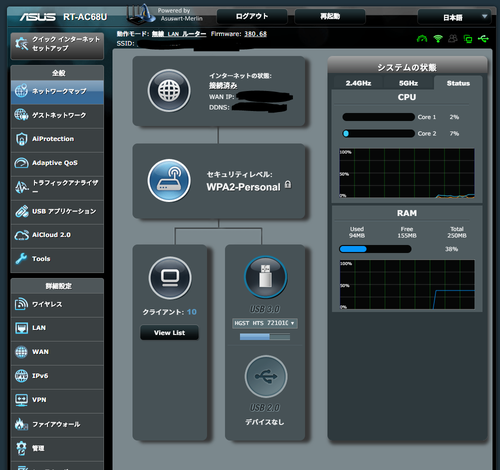Open the Administration gear icon
The height and width of the screenshot is (470, 500).
(21, 448)
